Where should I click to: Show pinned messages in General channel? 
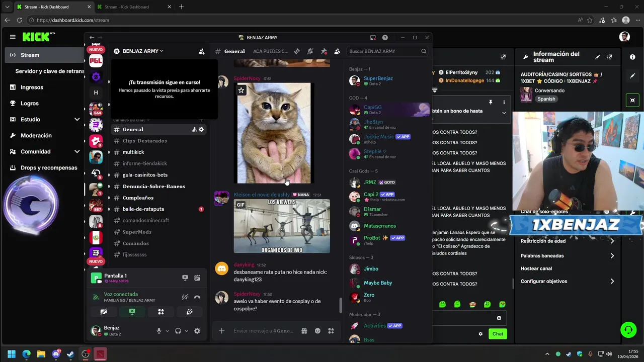pos(324,51)
